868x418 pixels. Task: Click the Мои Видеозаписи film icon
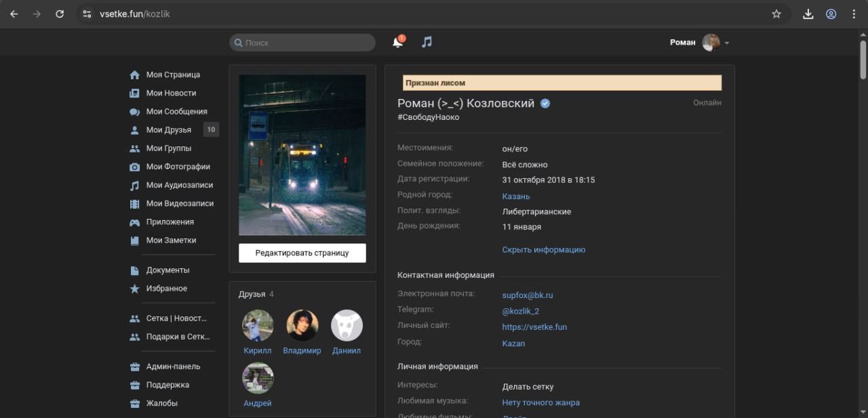click(134, 204)
